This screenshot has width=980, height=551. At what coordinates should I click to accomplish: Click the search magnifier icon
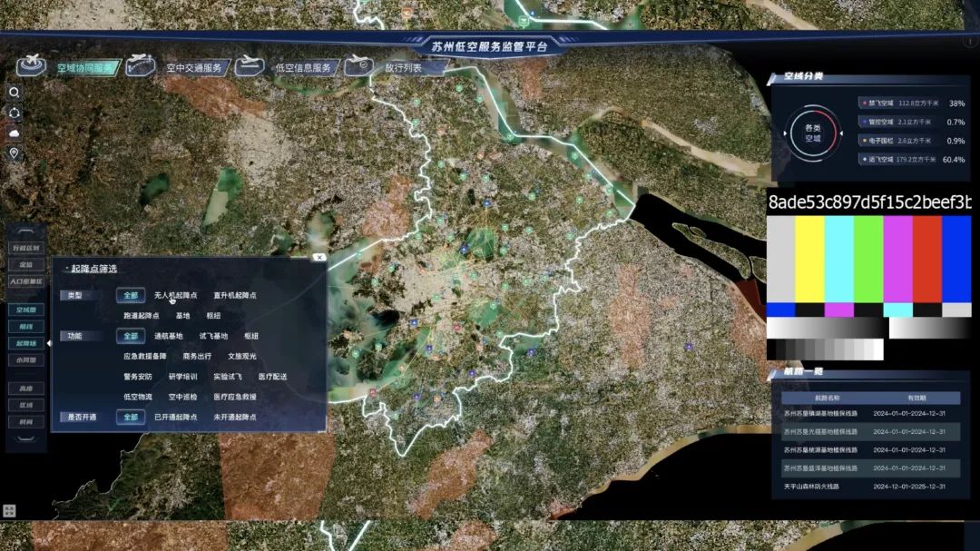[15, 93]
